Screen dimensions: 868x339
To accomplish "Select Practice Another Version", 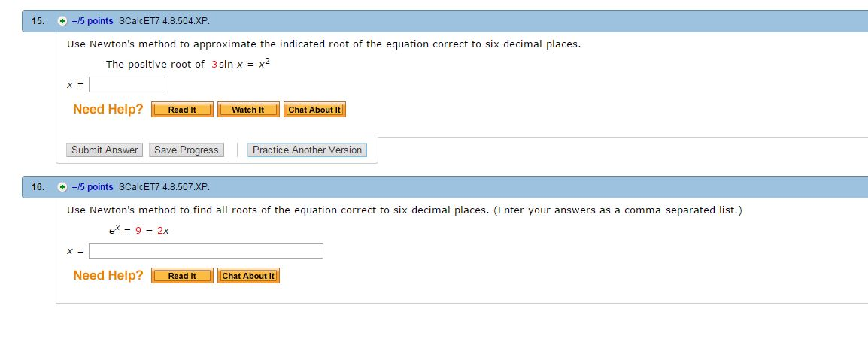I will coord(307,150).
